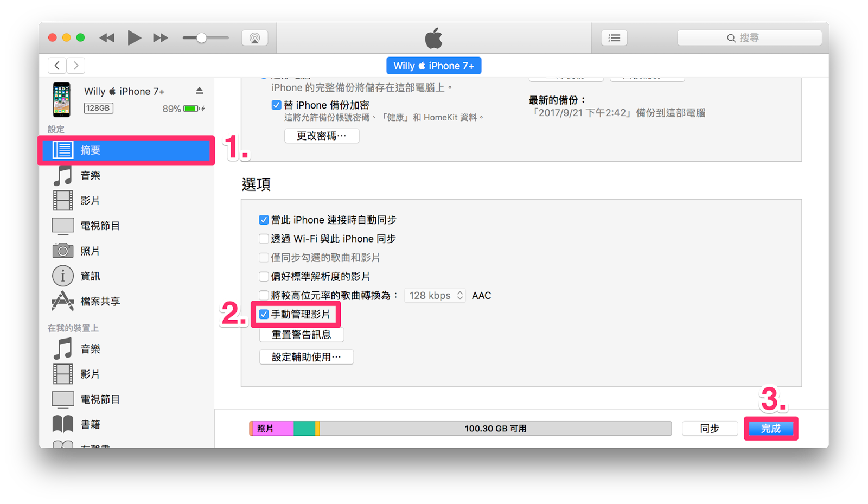Image resolution: width=868 pixels, height=504 pixels.
Task: Open the 128 kbps bitrate dropdown
Action: [435, 295]
